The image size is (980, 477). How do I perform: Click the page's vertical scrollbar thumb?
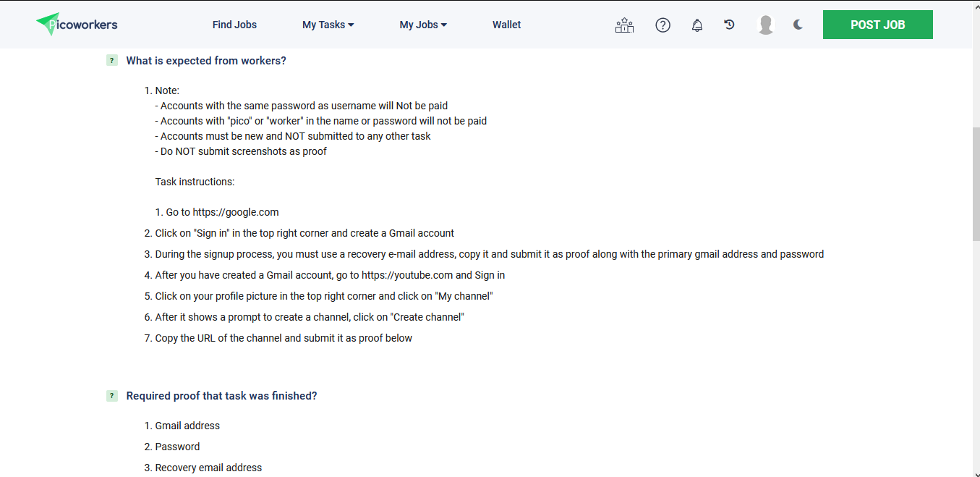(975, 185)
